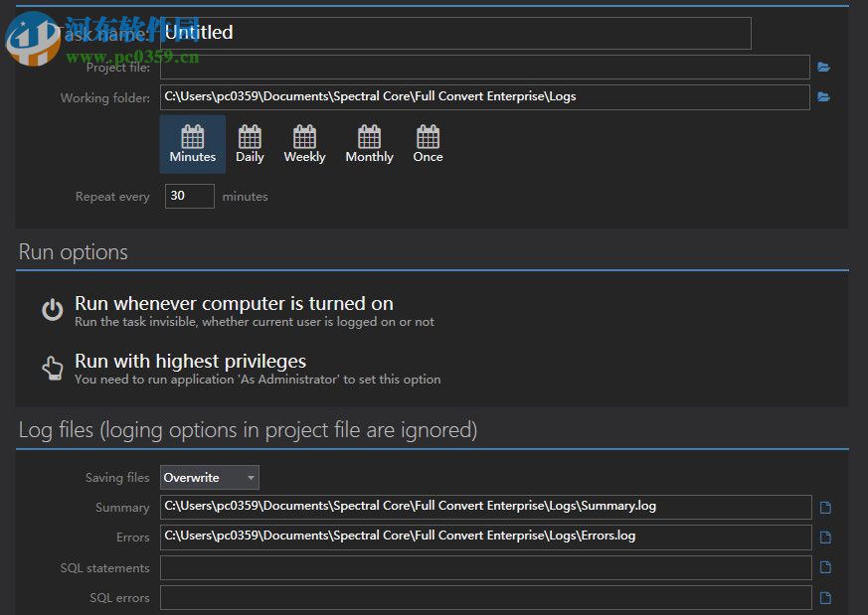Select the Minutes schedule icon
Screen dimensions: 868x615
pos(191,143)
